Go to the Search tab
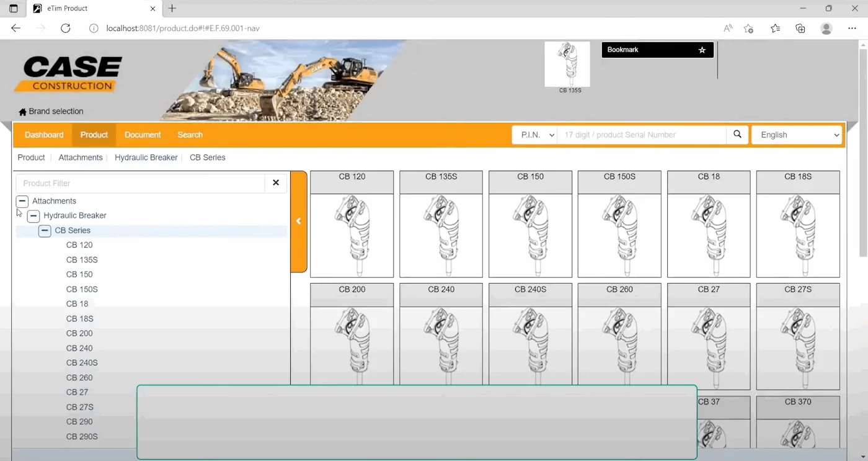Viewport: 868px width, 461px height. (190, 135)
